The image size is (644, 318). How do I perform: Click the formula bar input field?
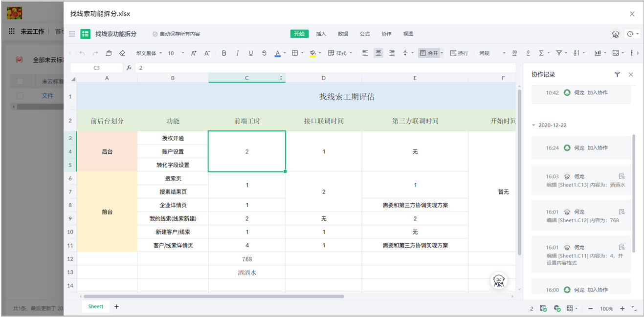pos(323,68)
